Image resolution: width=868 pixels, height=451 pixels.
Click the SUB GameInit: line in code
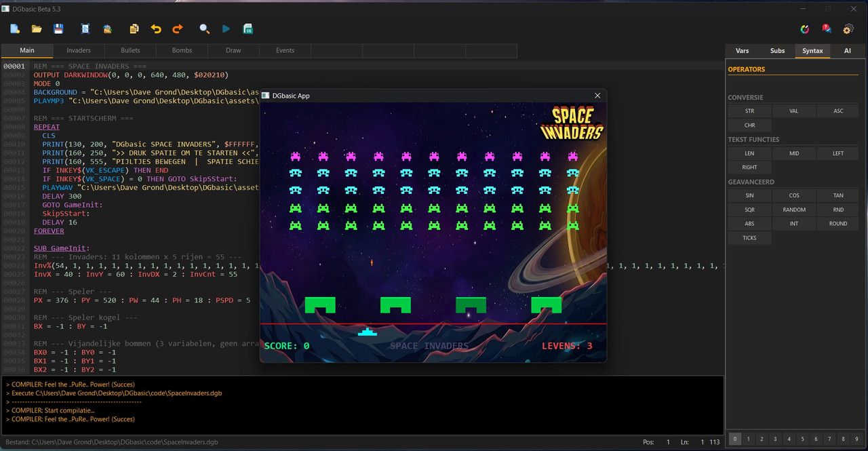coord(62,248)
